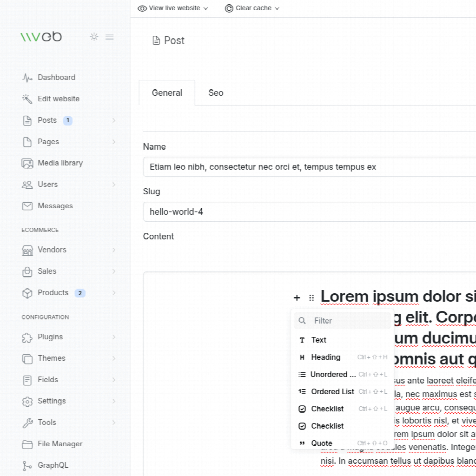Open the GraphQL sidebar item

53,465
